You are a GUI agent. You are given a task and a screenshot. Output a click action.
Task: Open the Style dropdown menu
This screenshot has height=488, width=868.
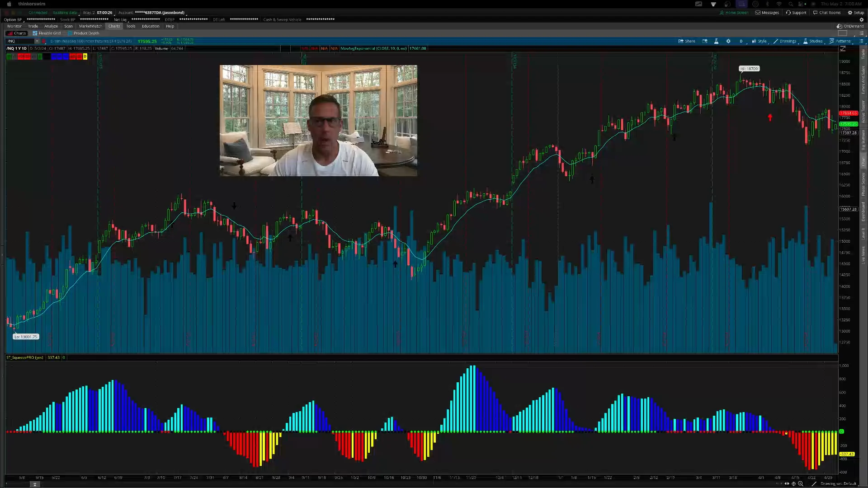[759, 41]
